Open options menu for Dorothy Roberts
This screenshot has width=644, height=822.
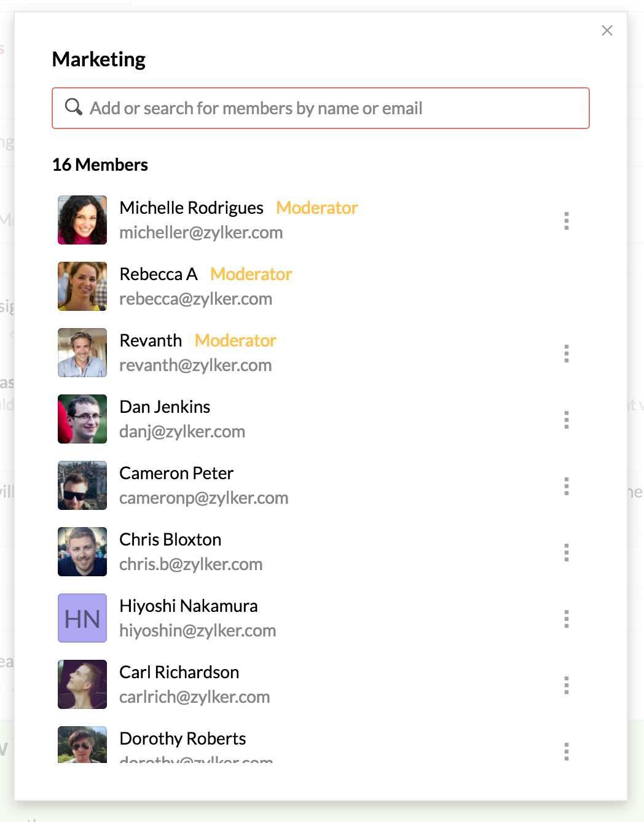coord(567,751)
